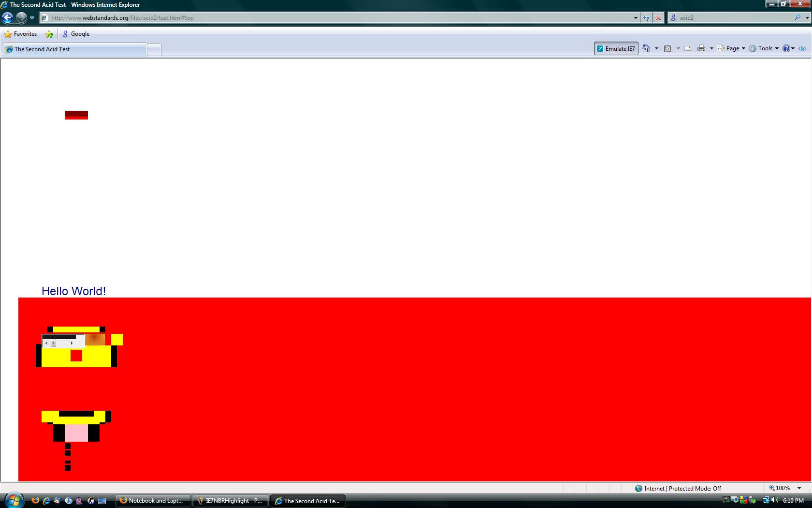The width and height of the screenshot is (812, 508).
Task: Click the pink square in the lower face
Action: click(76, 433)
